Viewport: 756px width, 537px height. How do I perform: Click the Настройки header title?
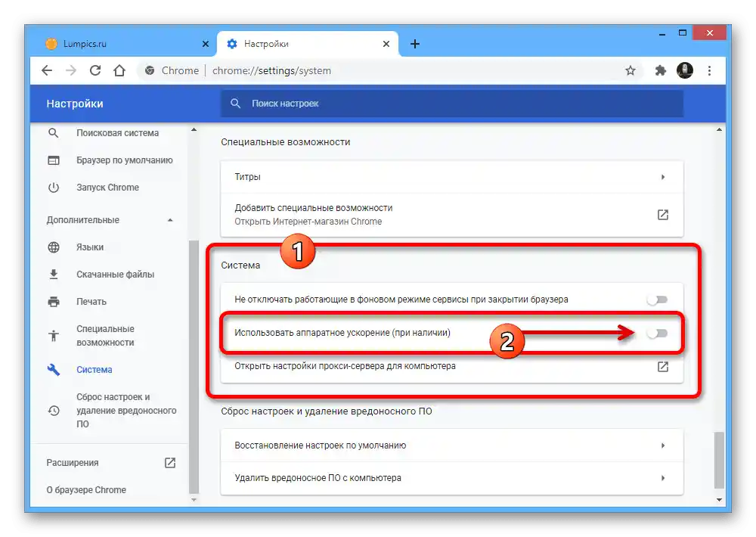pyautogui.click(x=75, y=104)
